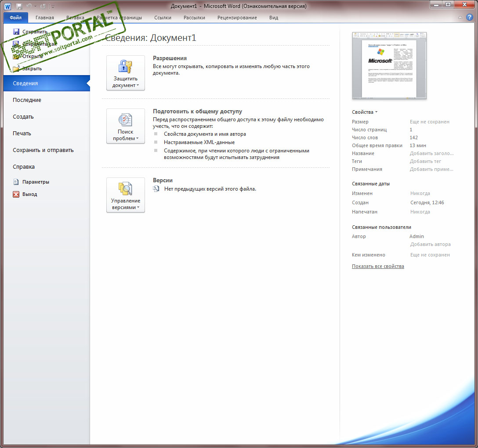Viewport: 478px width, 448px height.
Task: Select Сведения in the backstage menu
Action: tap(47, 83)
